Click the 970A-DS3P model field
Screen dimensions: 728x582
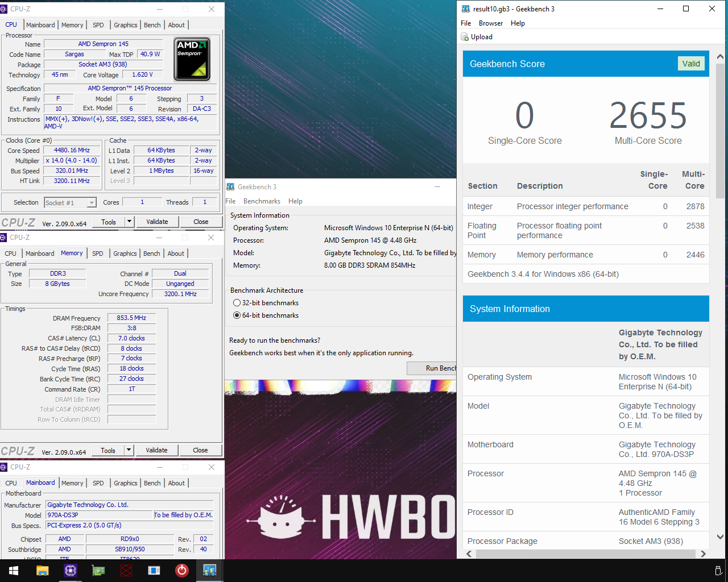point(99,515)
